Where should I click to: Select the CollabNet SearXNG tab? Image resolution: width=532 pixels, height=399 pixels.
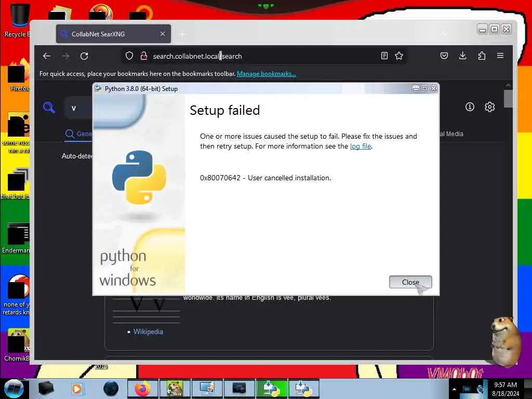click(x=113, y=34)
